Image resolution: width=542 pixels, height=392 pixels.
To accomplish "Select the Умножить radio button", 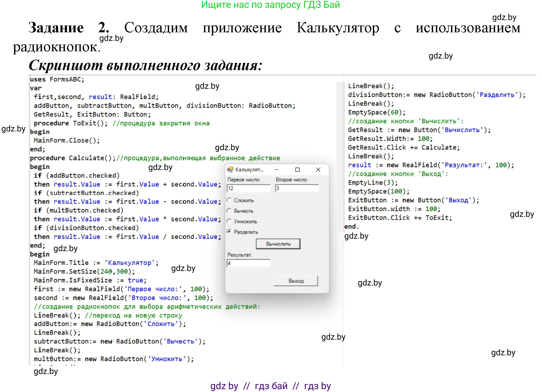I will 229,221.
